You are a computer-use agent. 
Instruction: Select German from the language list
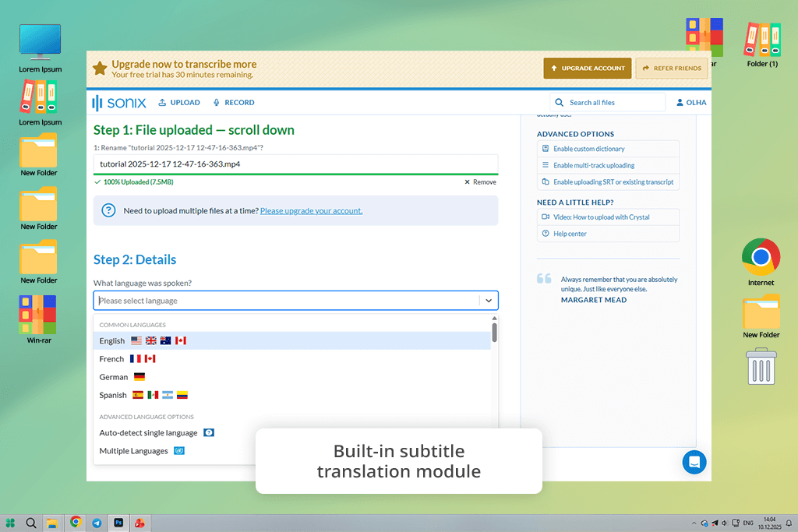291,377
